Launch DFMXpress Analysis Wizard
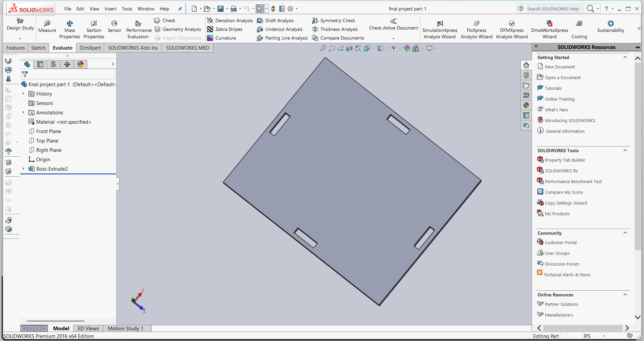The height and width of the screenshot is (341, 644). tap(512, 30)
